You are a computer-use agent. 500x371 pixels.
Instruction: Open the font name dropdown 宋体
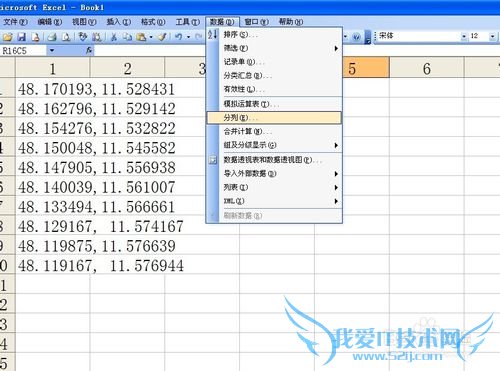[464, 37]
